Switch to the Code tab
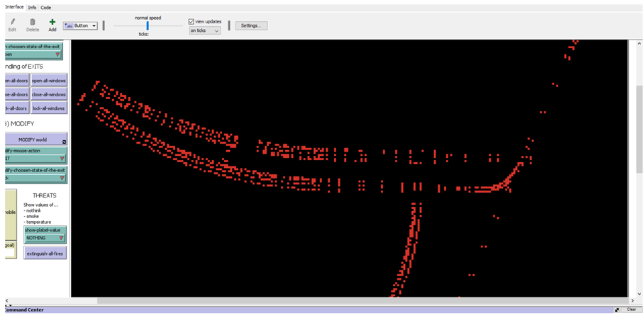 point(45,7)
